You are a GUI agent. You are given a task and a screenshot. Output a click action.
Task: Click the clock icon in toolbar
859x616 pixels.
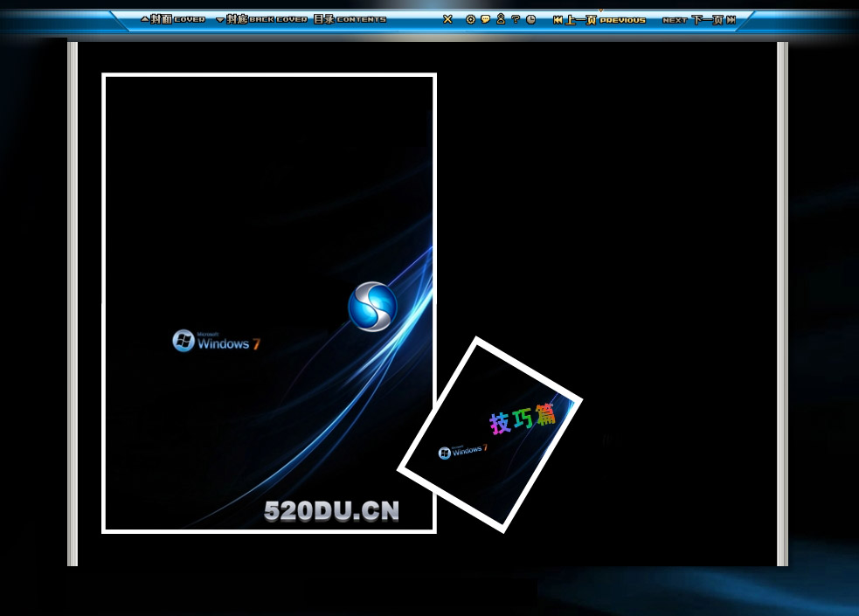(530, 20)
